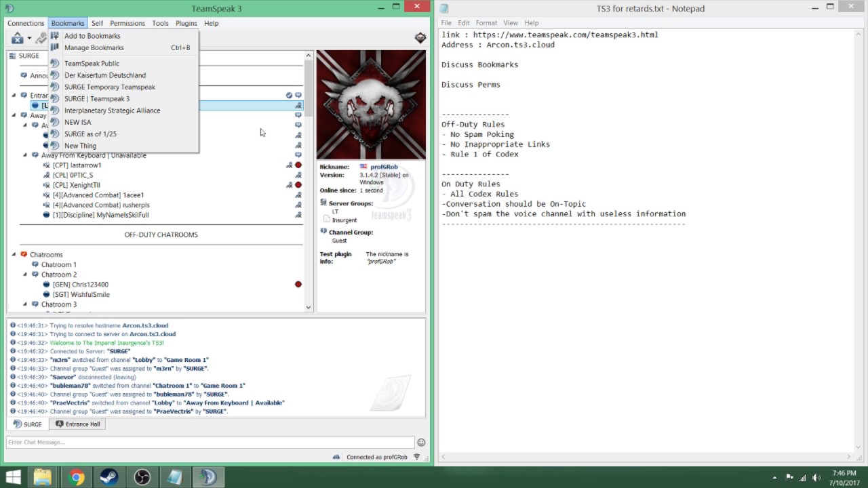Select user [1][Discipline] MyNameIsSkilFull
Viewport: 868px width, 488px height.
(100, 215)
